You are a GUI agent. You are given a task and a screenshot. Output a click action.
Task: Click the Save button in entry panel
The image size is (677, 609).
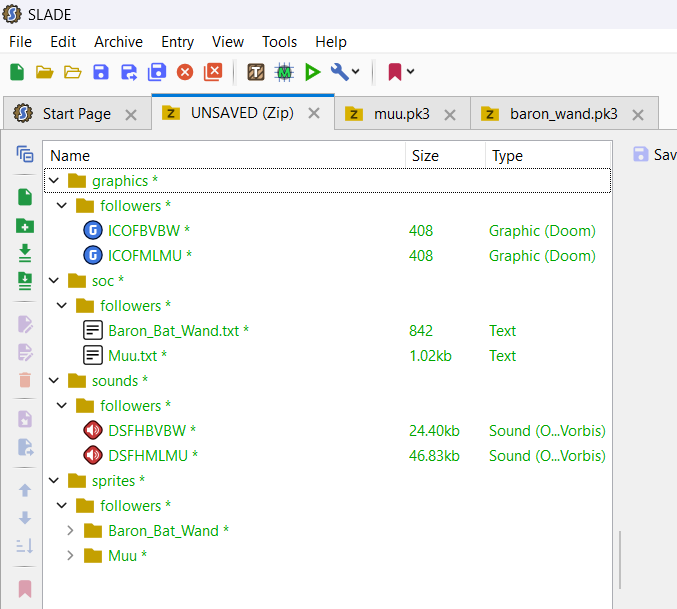click(x=654, y=154)
